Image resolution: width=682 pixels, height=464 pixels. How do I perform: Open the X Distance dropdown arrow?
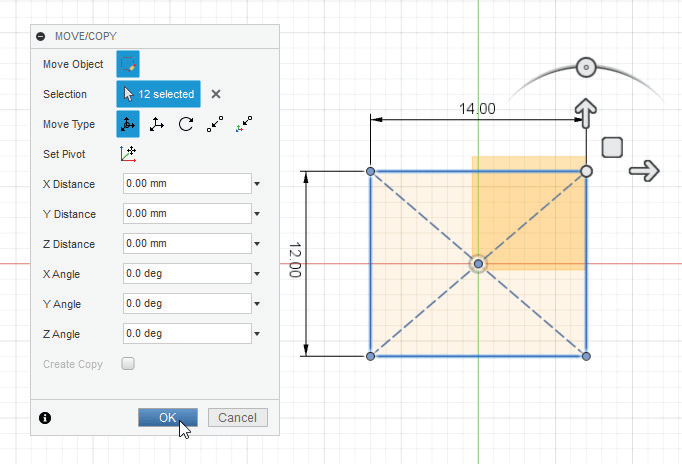[x=257, y=184]
